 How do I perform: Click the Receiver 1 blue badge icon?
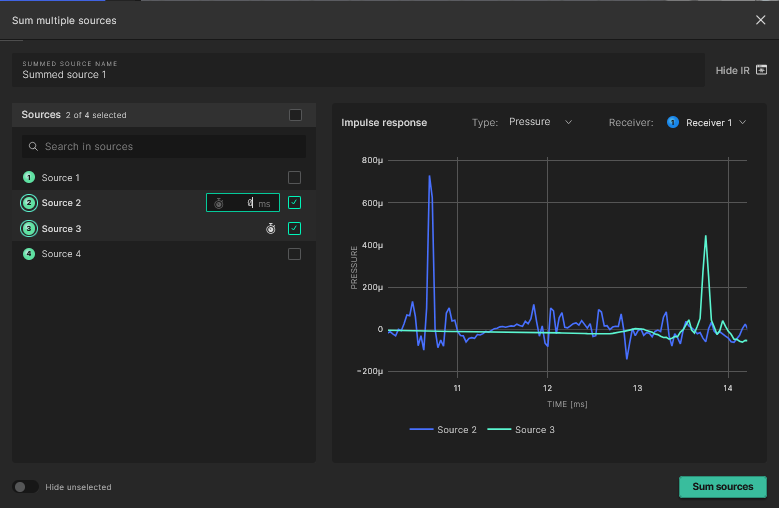click(x=672, y=122)
